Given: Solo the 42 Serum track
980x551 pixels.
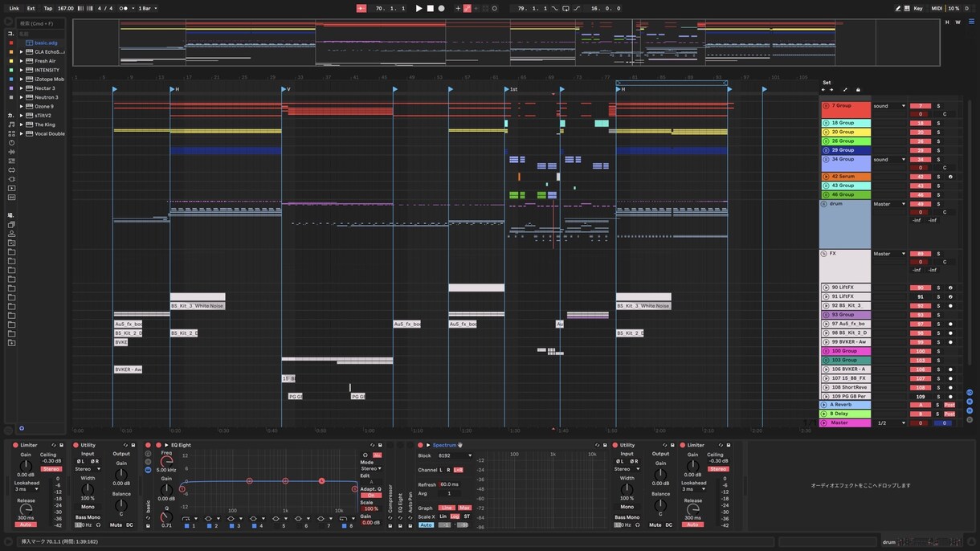Looking at the screenshot, I should [x=938, y=177].
